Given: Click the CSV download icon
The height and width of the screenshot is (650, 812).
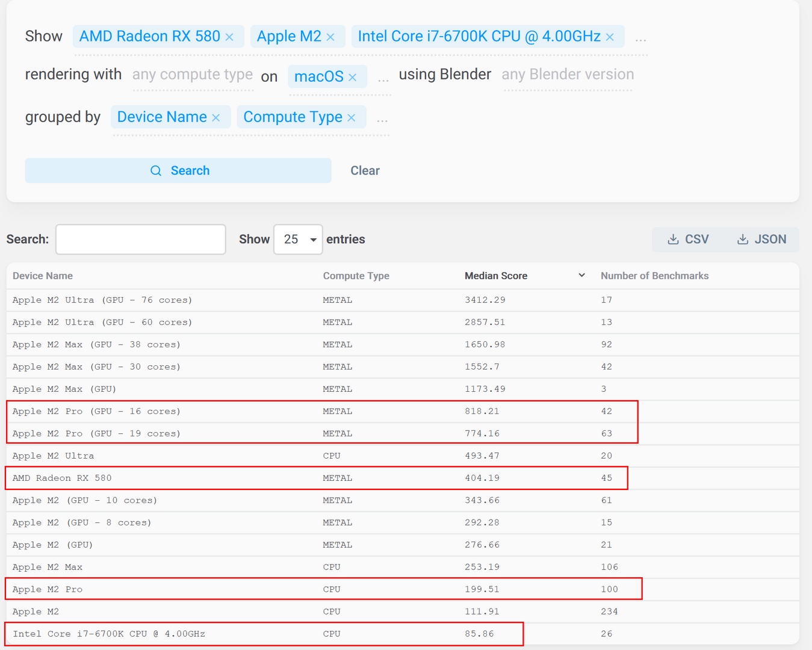Looking at the screenshot, I should click(674, 240).
